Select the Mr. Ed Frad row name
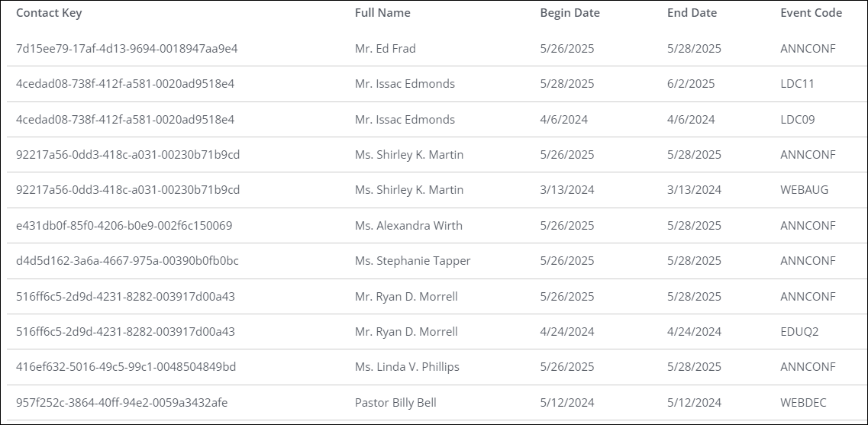 386,49
